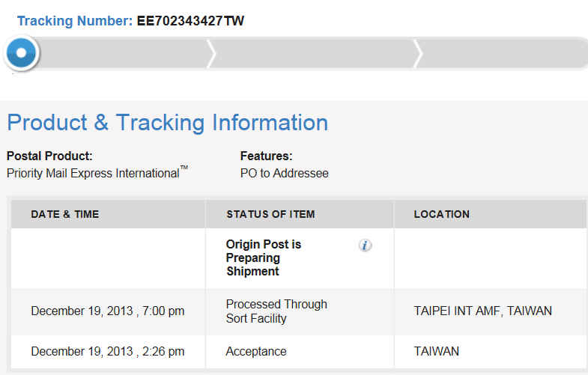The width and height of the screenshot is (588, 375).
Task: Click Priority Mail Express International product text
Action: click(93, 173)
